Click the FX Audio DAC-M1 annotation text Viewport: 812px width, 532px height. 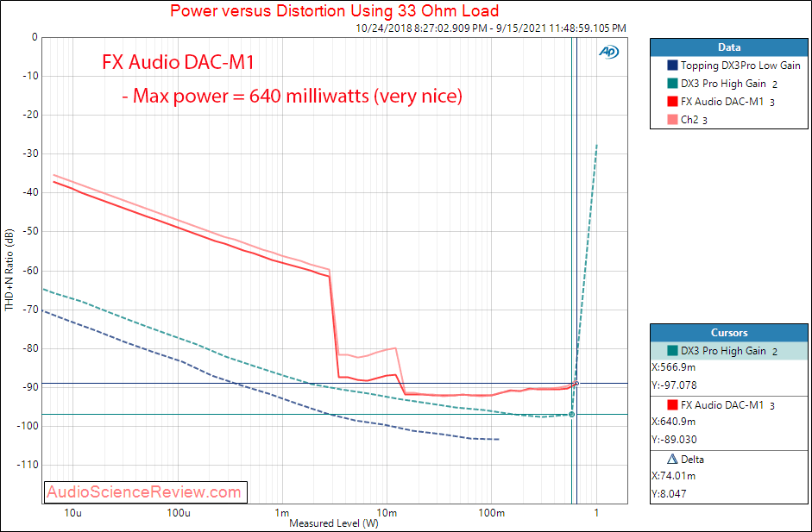click(179, 63)
